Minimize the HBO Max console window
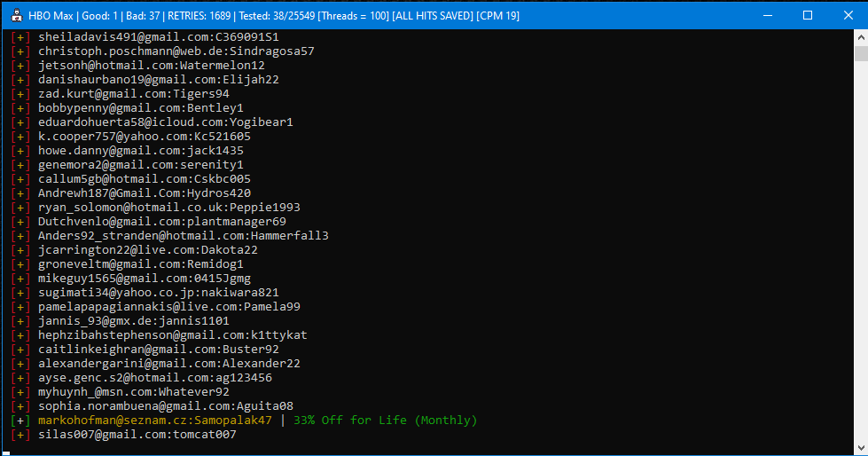Image resolution: width=868 pixels, height=456 pixels. pyautogui.click(x=767, y=15)
